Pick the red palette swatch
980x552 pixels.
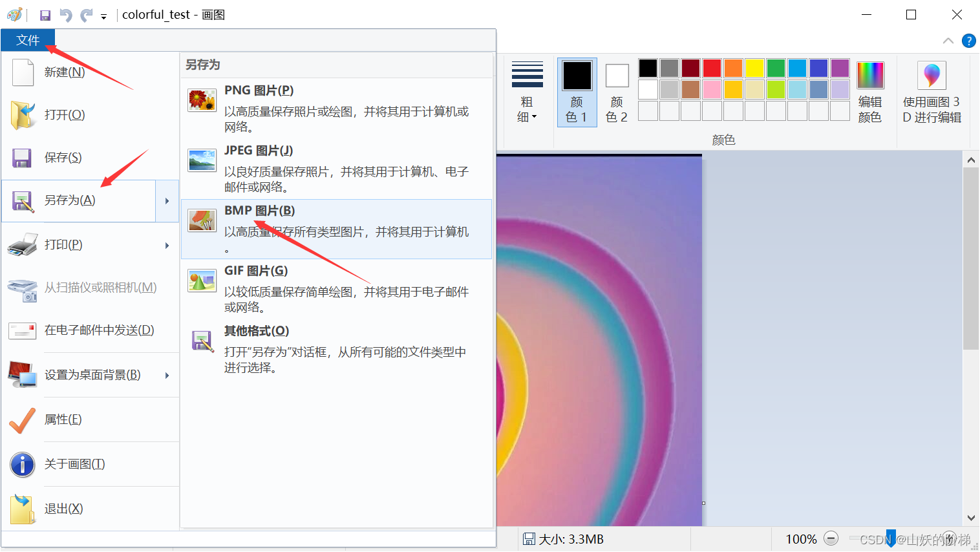click(712, 68)
